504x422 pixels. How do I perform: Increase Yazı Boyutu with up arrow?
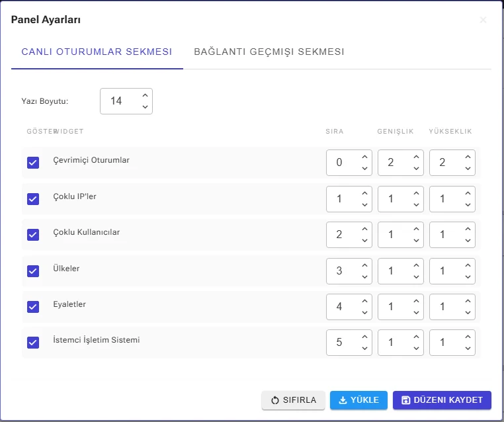[x=146, y=95]
